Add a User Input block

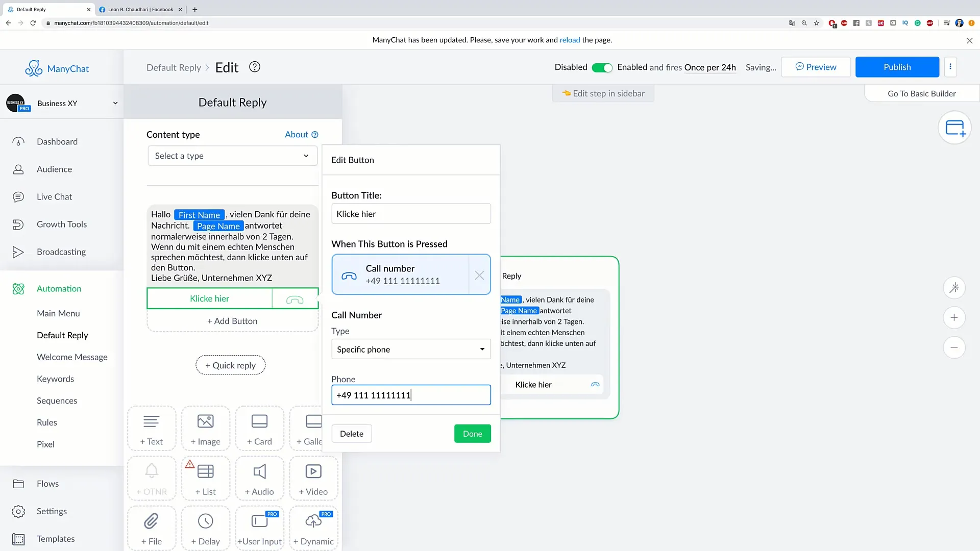pyautogui.click(x=259, y=529)
